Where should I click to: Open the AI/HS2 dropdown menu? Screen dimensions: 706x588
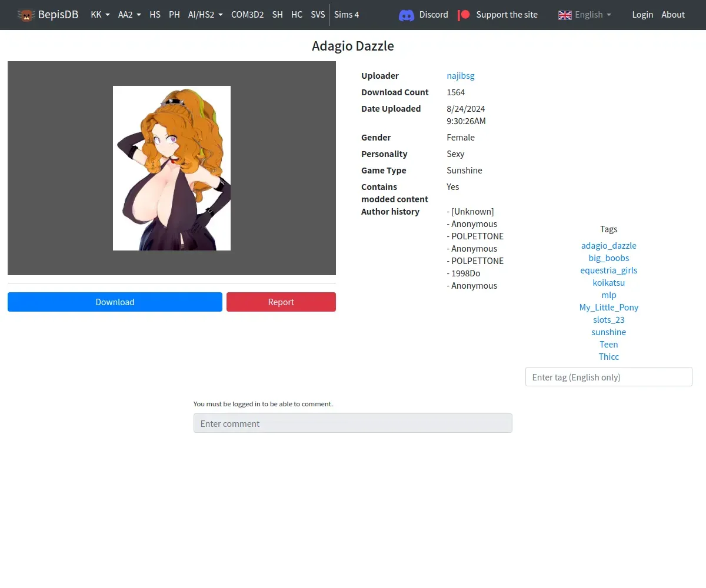click(x=205, y=15)
